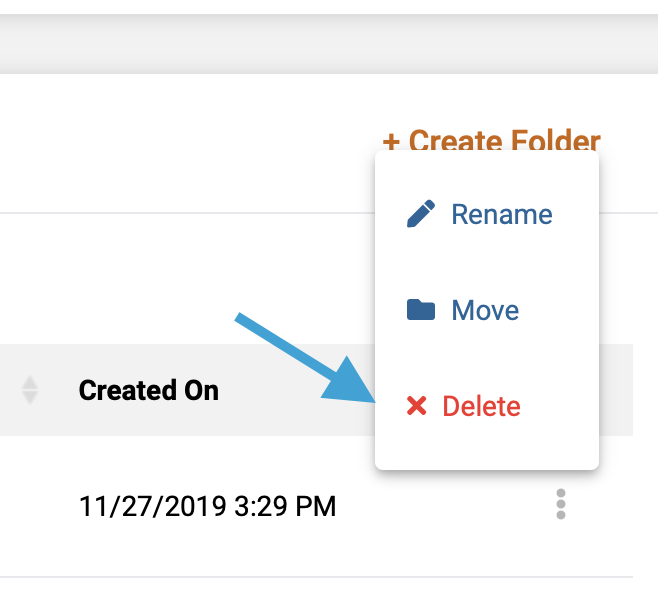Image resolution: width=658 pixels, height=590 pixels.
Task: Click the empty white area left of Create Folder
Action: (189, 142)
